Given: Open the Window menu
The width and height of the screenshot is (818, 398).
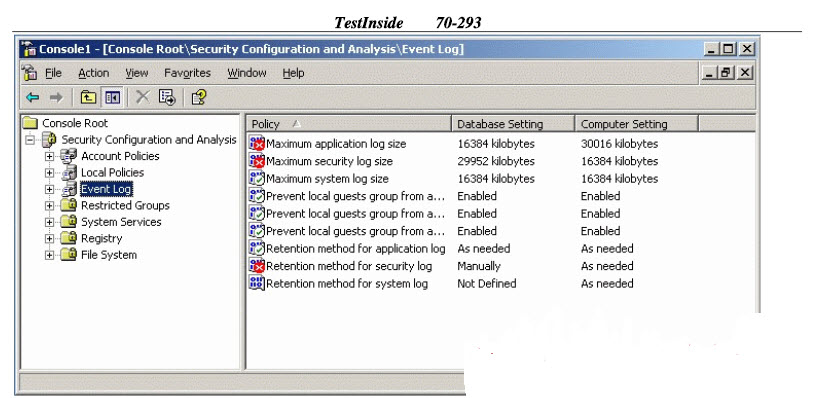Looking at the screenshot, I should 247,73.
